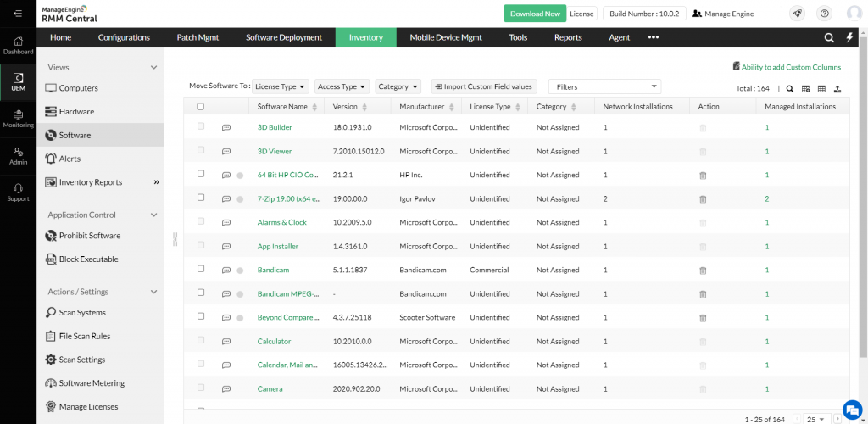Click the search magnifier in top navigation bar
Screen dimensions: 868x424
829,37
